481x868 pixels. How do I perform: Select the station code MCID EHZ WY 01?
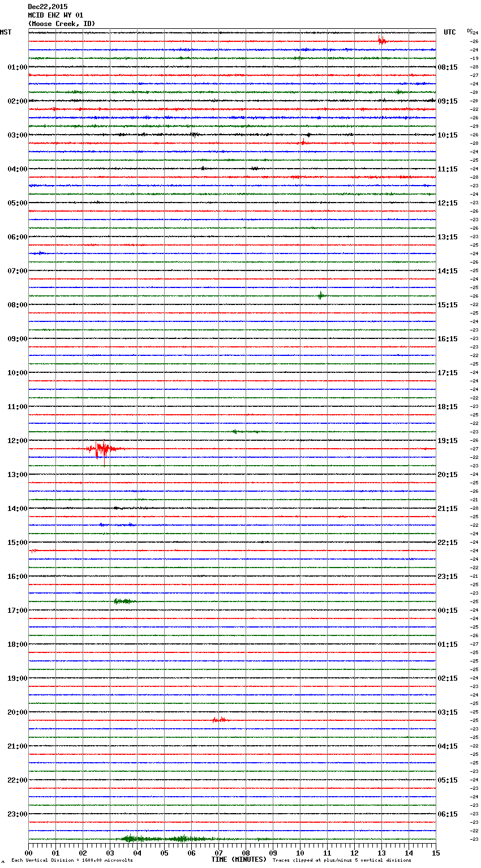point(55,15)
